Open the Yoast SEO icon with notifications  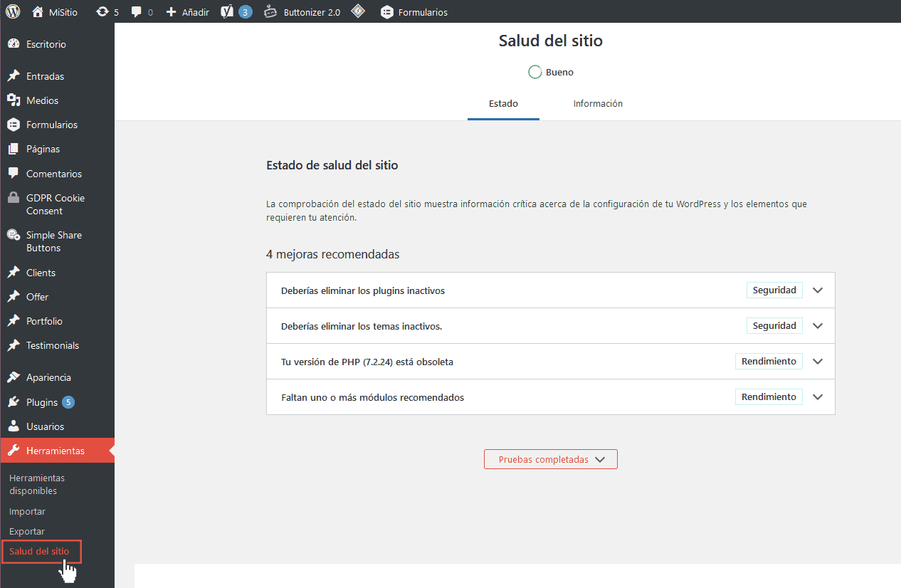coord(228,12)
